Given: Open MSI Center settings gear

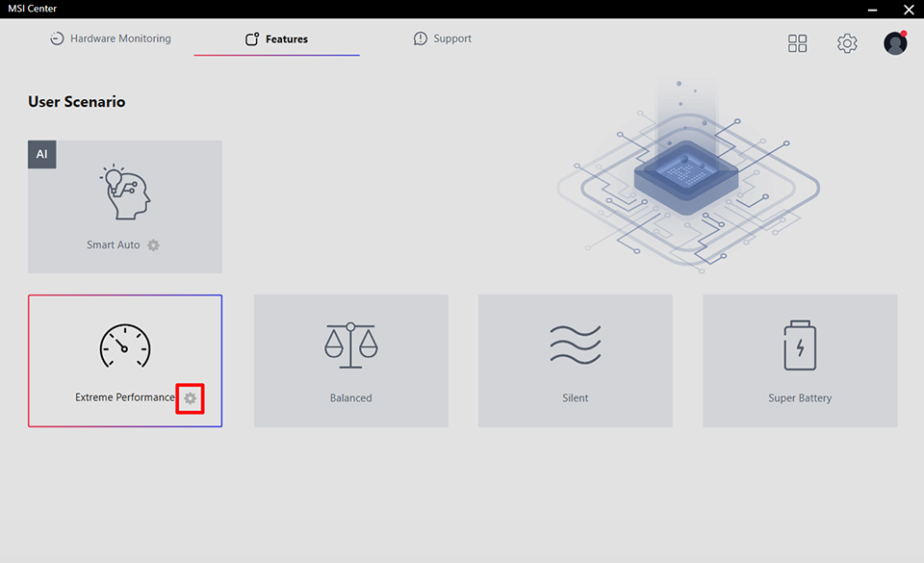Looking at the screenshot, I should point(847,43).
